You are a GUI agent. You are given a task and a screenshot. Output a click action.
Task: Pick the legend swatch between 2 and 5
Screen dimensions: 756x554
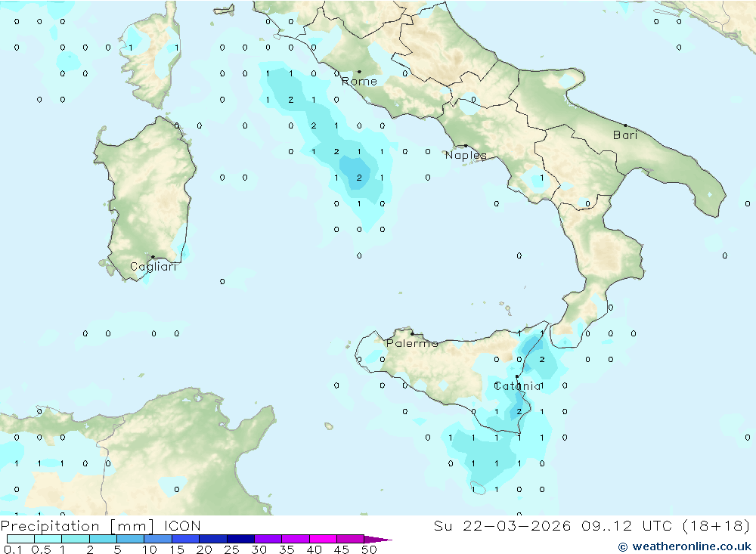pos(103,539)
